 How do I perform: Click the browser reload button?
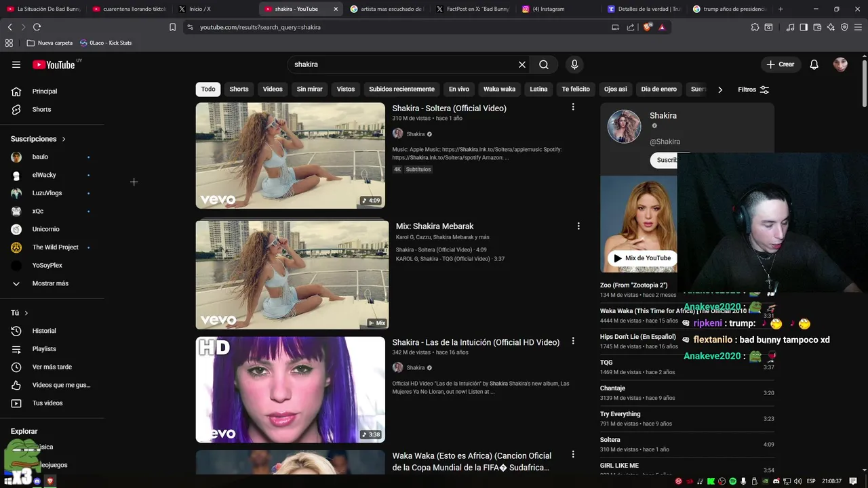pos(37,27)
